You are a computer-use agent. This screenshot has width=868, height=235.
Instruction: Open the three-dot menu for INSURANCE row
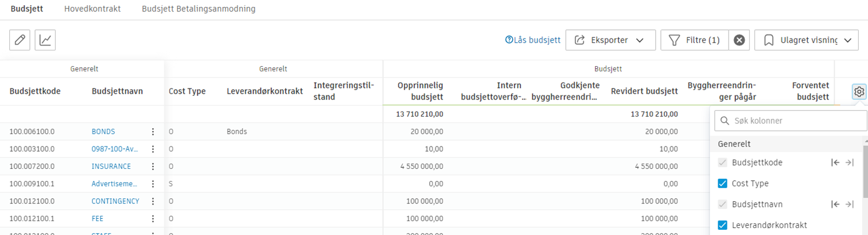tap(153, 167)
